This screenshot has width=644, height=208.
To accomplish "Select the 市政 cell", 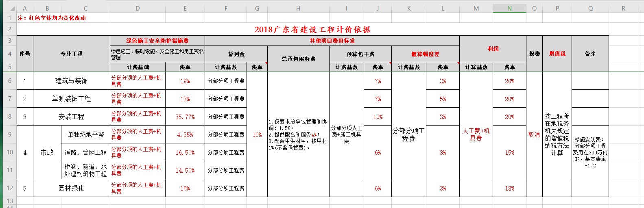I will coord(47,152).
